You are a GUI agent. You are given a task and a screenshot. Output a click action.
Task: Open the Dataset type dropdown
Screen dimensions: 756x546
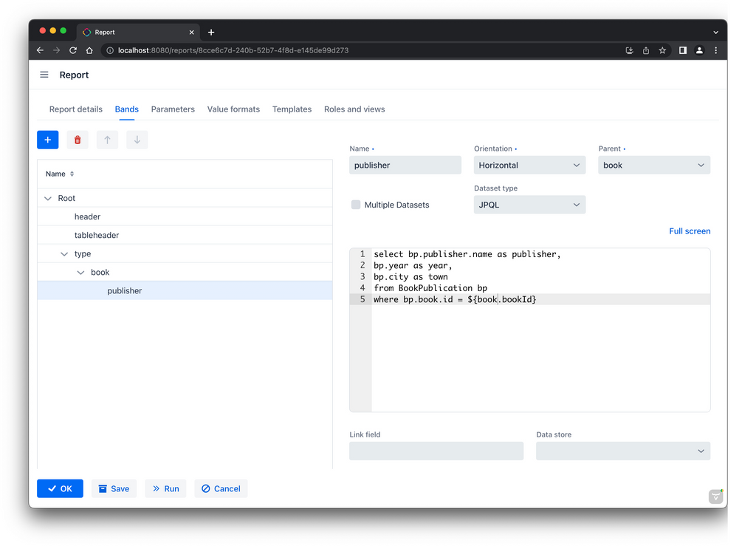pos(577,205)
